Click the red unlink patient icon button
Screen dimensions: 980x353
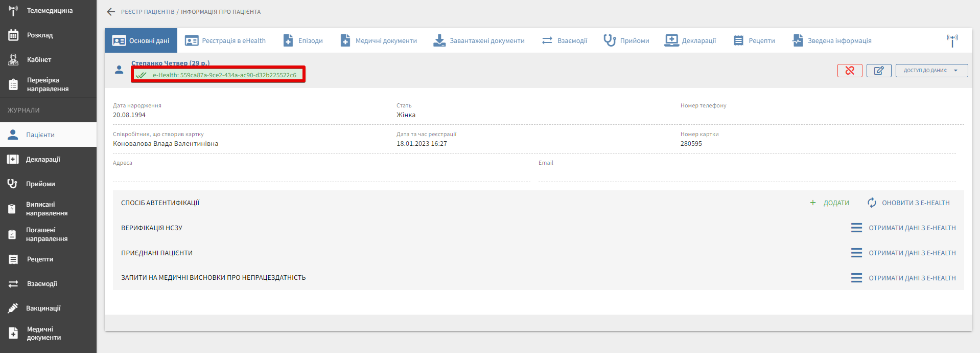point(850,71)
